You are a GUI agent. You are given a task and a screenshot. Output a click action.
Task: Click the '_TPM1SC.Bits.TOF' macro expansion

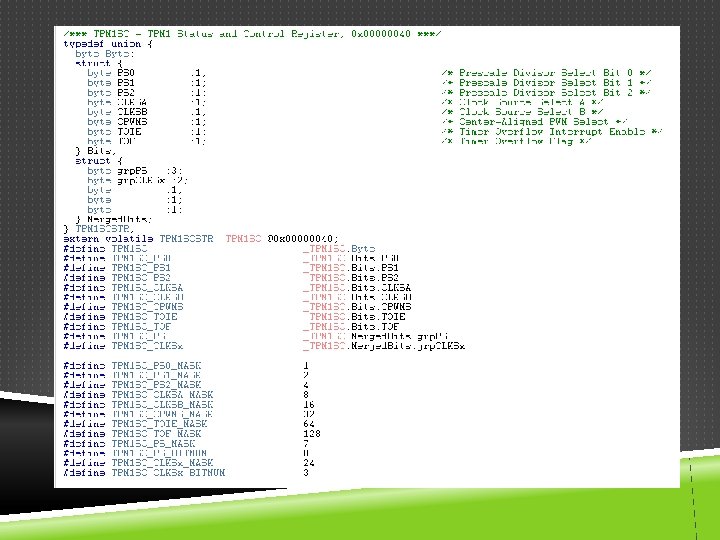pyautogui.click(x=351, y=326)
